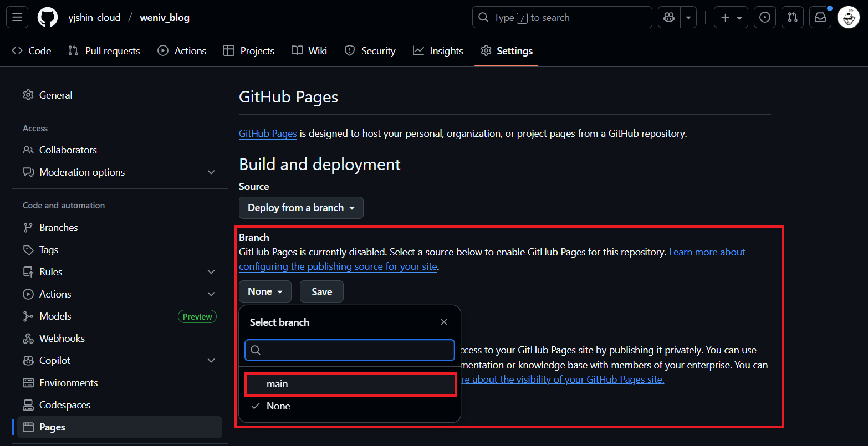Click the Save button

321,291
